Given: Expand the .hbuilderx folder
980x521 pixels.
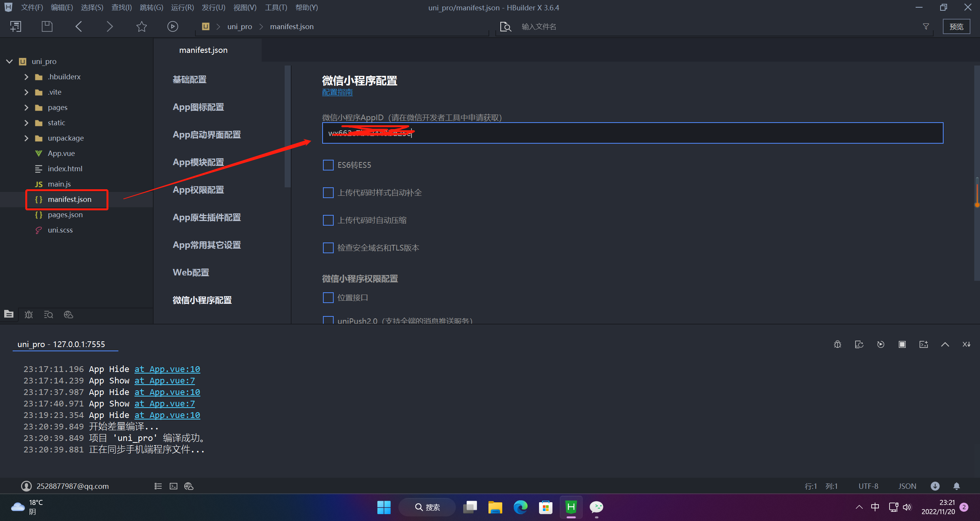Looking at the screenshot, I should tap(26, 77).
